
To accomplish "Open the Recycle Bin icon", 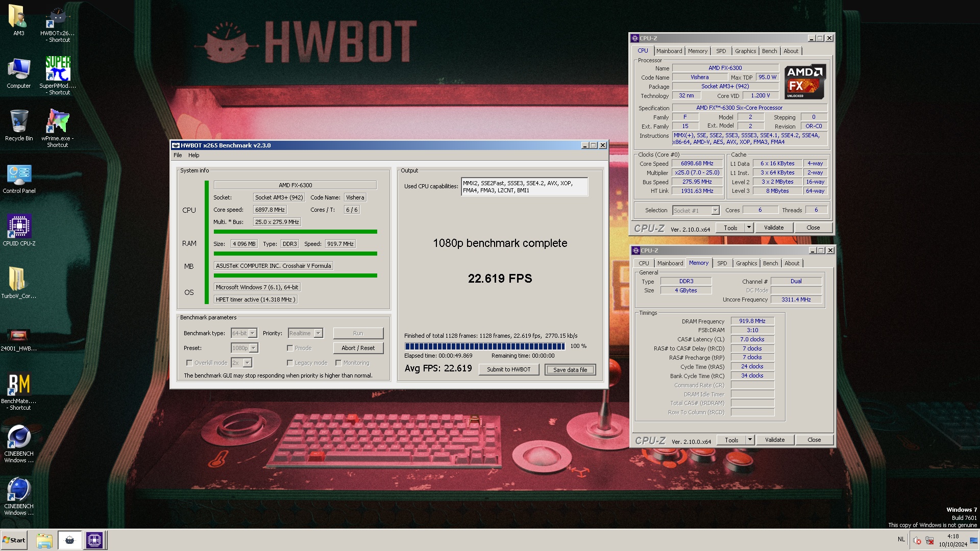I will pos(19,126).
